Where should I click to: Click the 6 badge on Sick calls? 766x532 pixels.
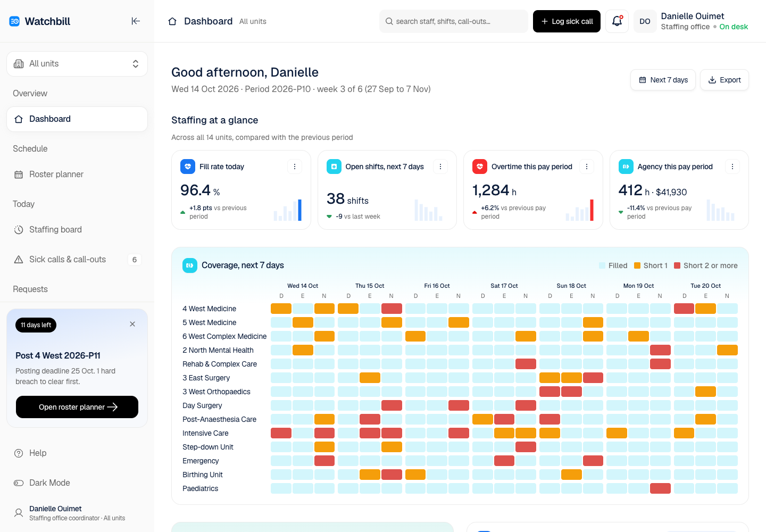(135, 260)
